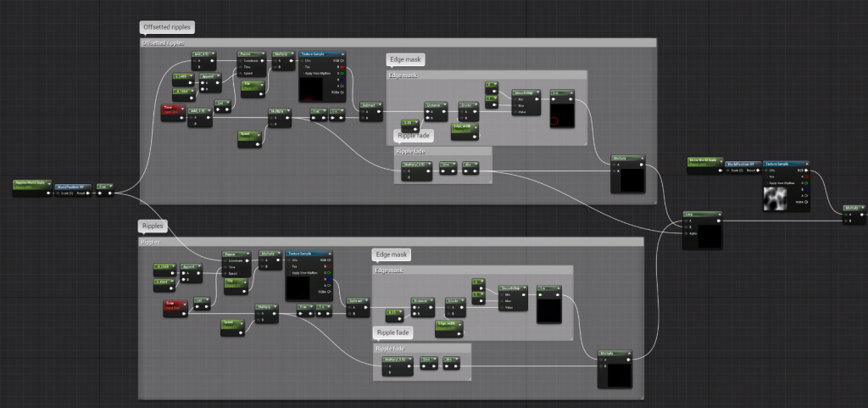Viewport: 868px width, 408px height.
Task: Click the Alpha input pin on the Lerp node
Action: tap(688, 232)
